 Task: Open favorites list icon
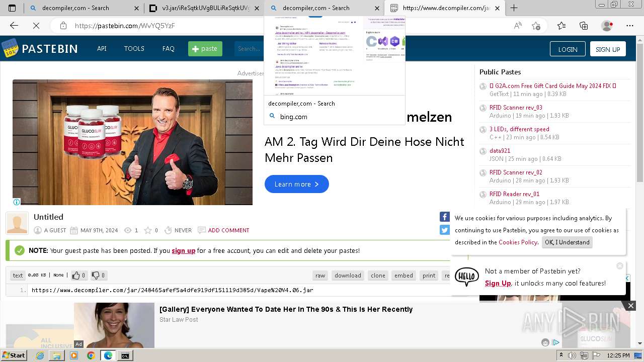(x=561, y=26)
